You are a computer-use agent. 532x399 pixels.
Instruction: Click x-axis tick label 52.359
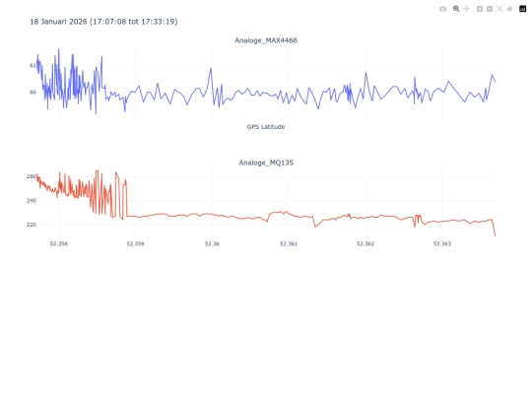point(135,243)
